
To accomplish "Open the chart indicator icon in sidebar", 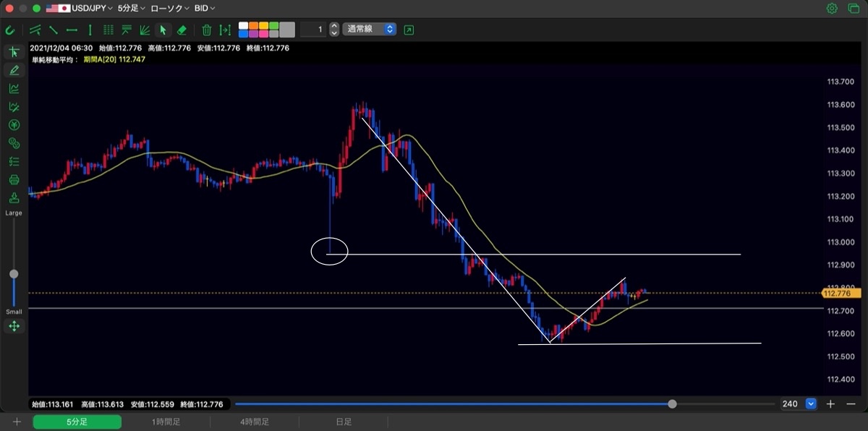I will pos(14,88).
